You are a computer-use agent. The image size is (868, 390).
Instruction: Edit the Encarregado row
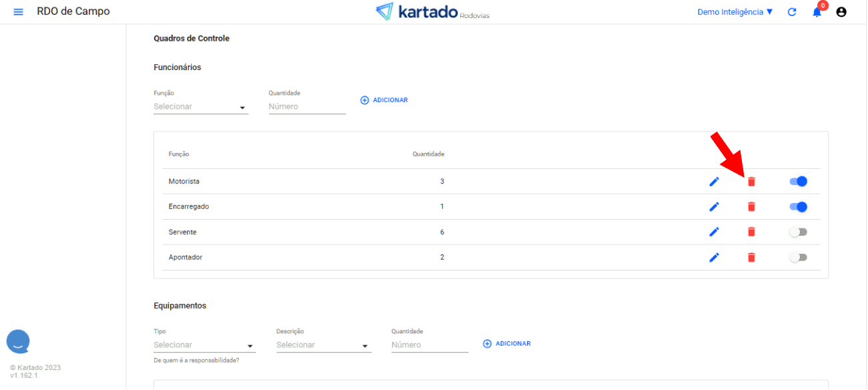coord(714,207)
